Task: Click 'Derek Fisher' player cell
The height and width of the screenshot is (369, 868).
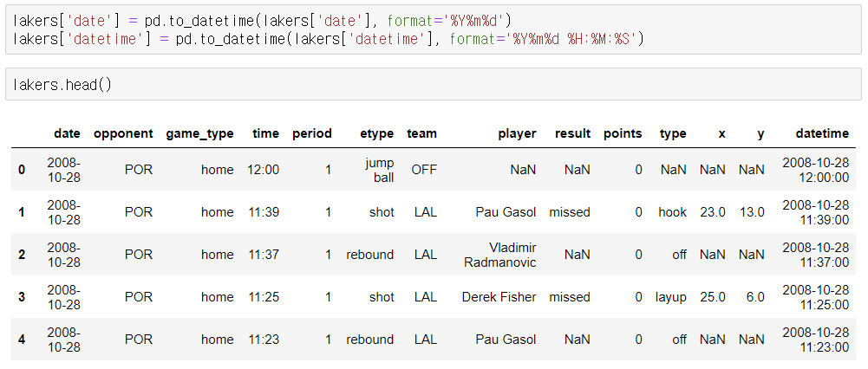Action: [499, 297]
